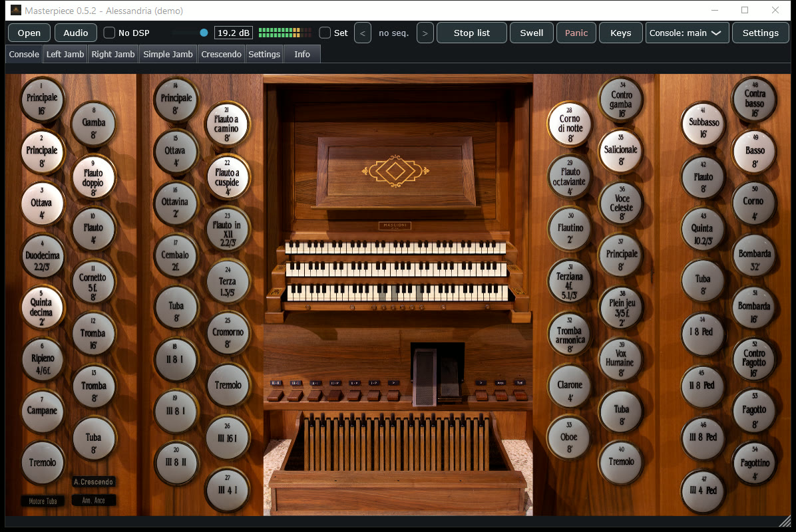Activate the III 4 Ped coupler knob
This screenshot has width=796, height=532.
pyautogui.click(x=703, y=491)
